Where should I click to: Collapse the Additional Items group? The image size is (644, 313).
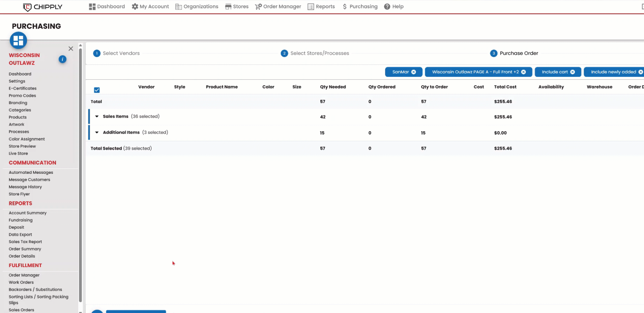point(97,133)
